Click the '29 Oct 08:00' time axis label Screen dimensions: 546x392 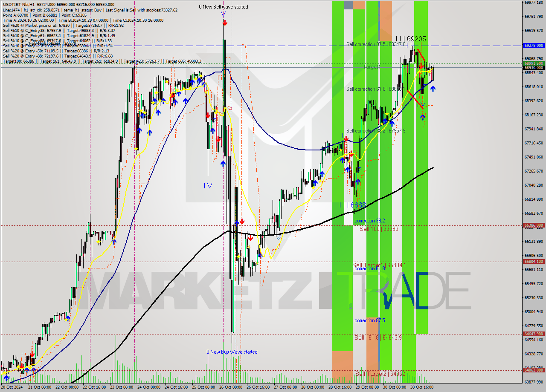[367, 387]
